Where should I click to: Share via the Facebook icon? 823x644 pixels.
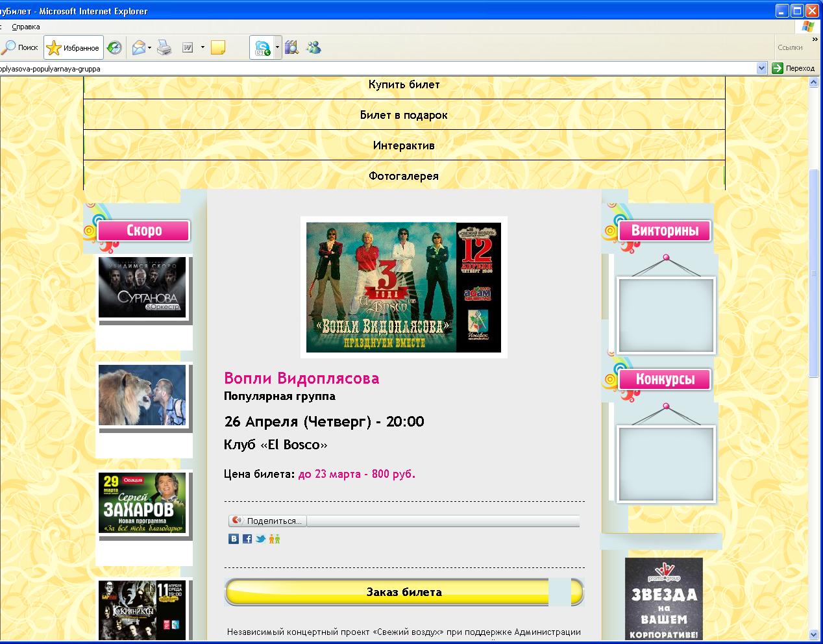point(247,539)
